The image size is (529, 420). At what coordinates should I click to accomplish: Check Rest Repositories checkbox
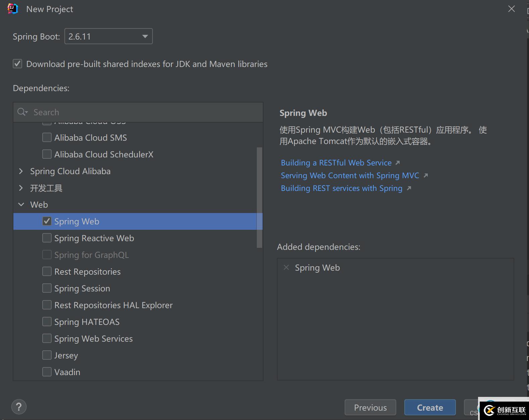(47, 271)
